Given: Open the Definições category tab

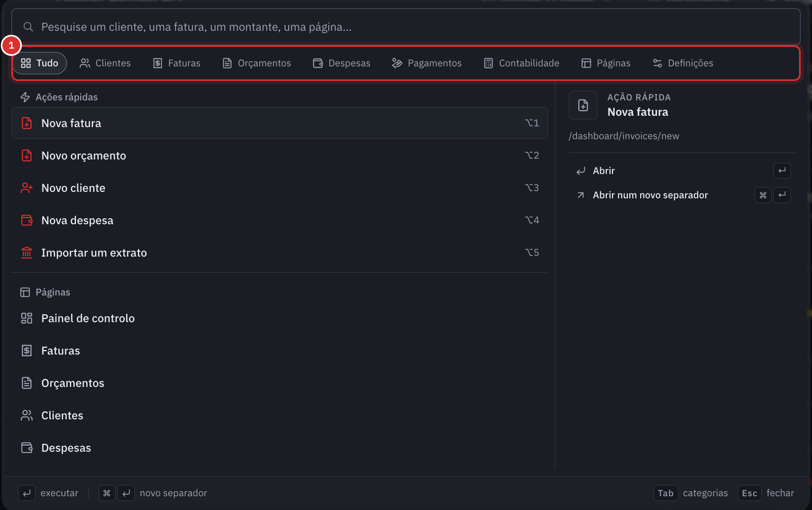Looking at the screenshot, I should (x=683, y=63).
